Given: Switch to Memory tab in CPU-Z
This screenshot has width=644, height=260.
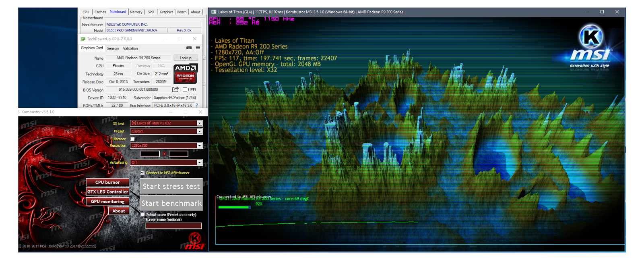Looking at the screenshot, I should tap(136, 12).
